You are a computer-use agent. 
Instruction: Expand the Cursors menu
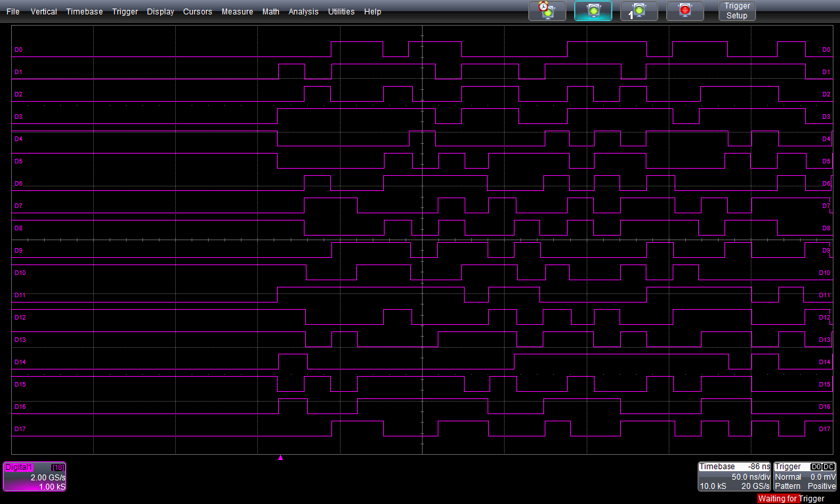198,12
